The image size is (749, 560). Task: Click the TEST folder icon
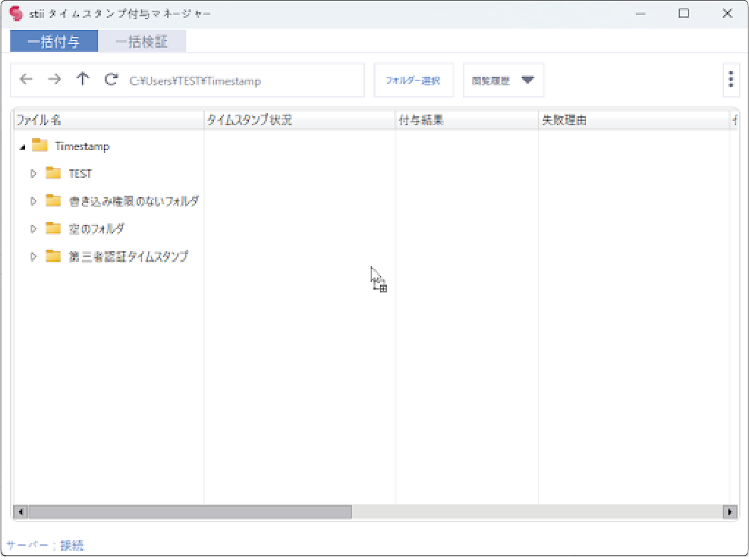tap(53, 174)
